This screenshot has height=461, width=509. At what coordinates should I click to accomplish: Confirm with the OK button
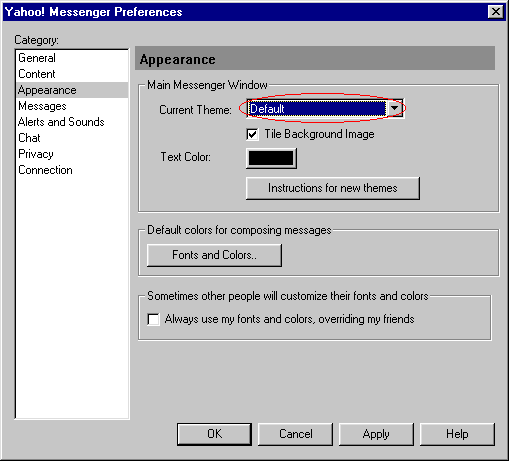[x=214, y=434]
